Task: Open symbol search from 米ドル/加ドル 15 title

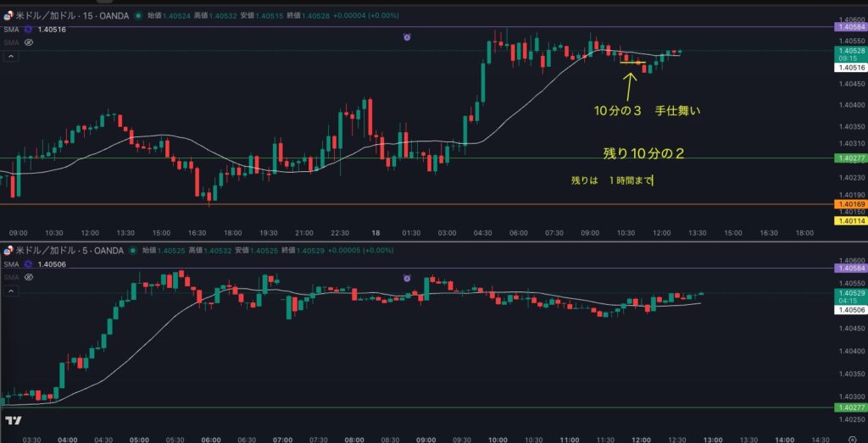Action: pos(68,15)
